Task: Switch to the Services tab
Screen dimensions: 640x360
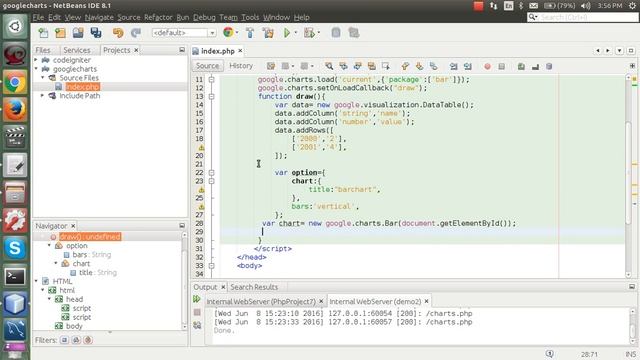Action: pyautogui.click(x=77, y=50)
